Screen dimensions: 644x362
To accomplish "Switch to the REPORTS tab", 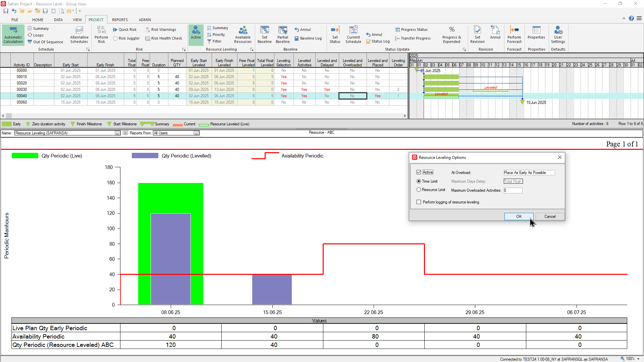I will (120, 20).
